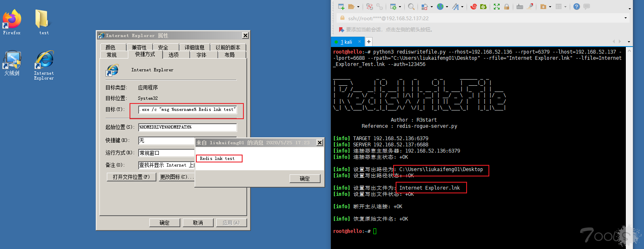
Task: Open the 运行方式 combo box
Action: pos(166,153)
